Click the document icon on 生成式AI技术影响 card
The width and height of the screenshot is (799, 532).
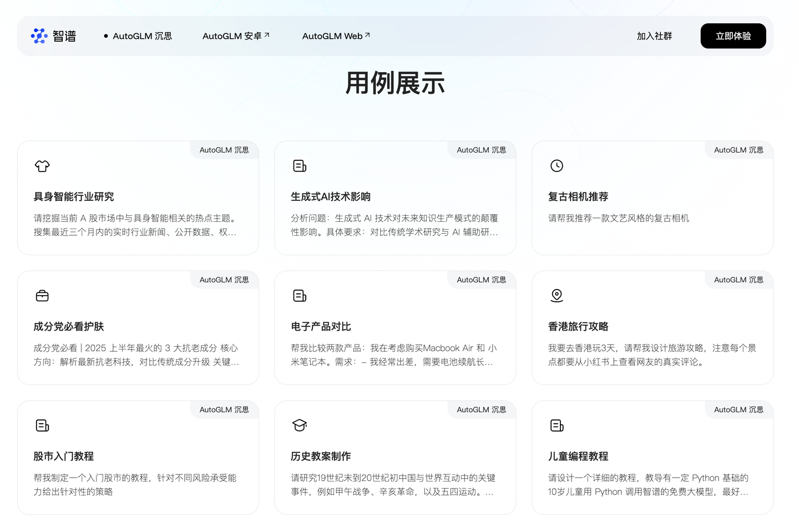299,165
